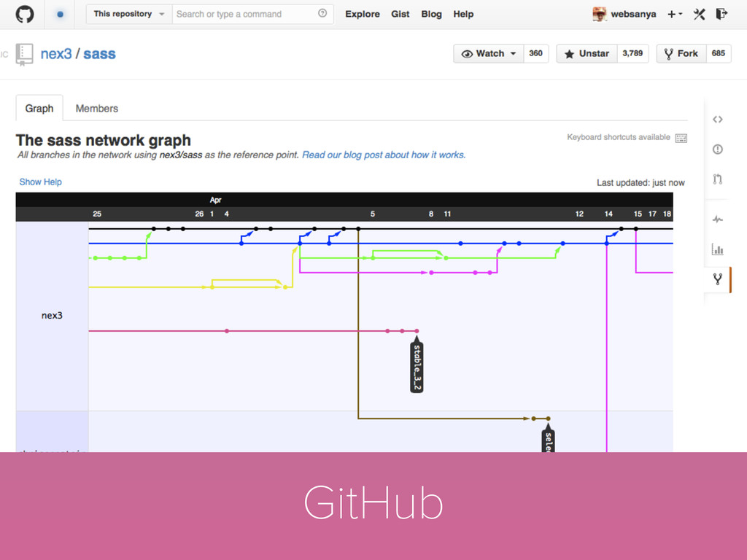Open the nex3 owner link
747x560 pixels.
coord(55,54)
